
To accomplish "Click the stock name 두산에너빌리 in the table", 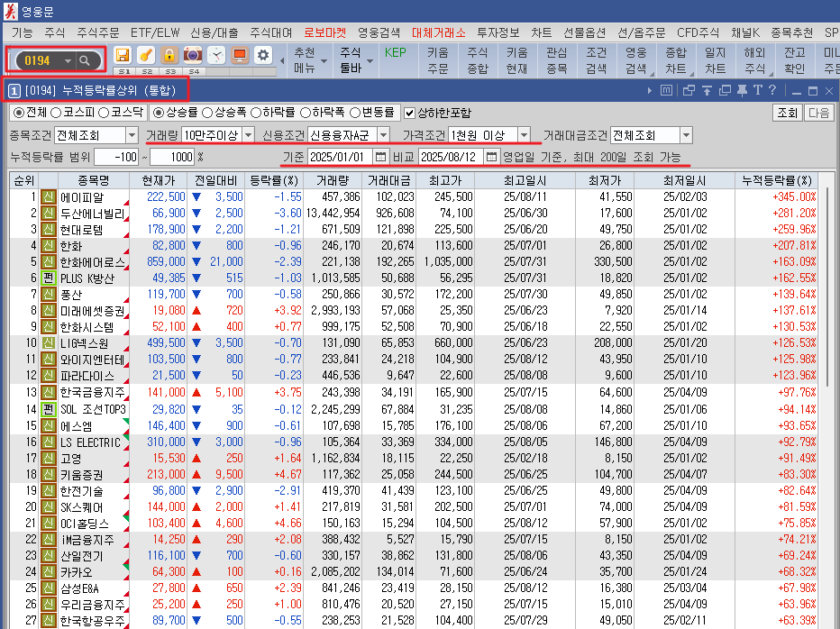I will (93, 214).
